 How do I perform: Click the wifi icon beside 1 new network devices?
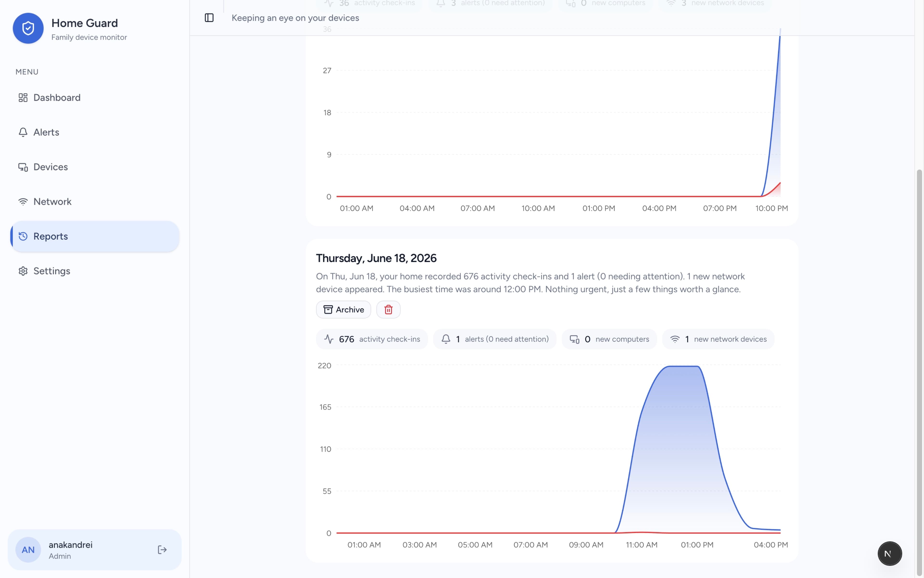675,339
